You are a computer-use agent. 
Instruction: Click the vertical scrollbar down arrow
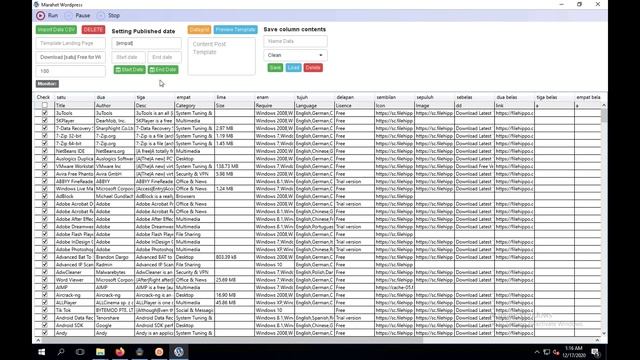point(604,333)
